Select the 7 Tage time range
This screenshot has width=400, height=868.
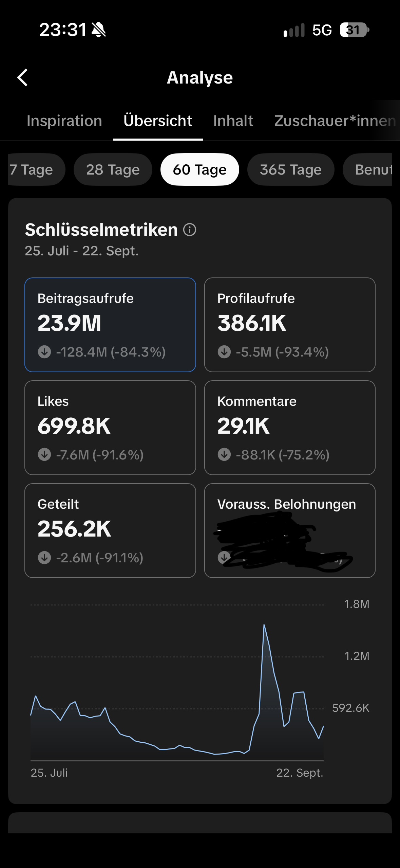[37, 169]
